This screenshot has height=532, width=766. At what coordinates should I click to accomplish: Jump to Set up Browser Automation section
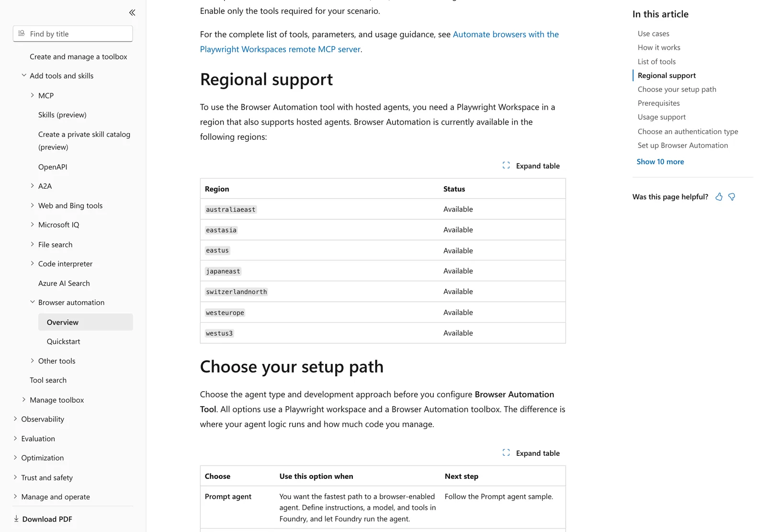pyautogui.click(x=683, y=145)
